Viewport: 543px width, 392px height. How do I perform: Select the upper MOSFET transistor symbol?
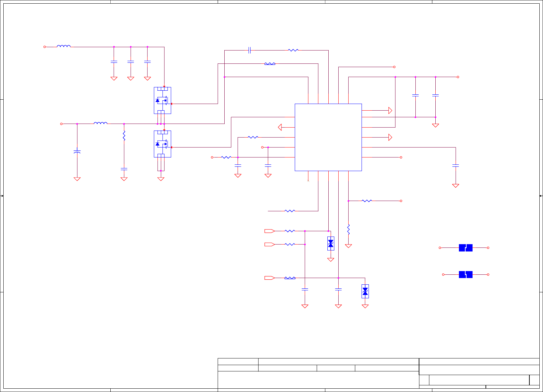163,100
